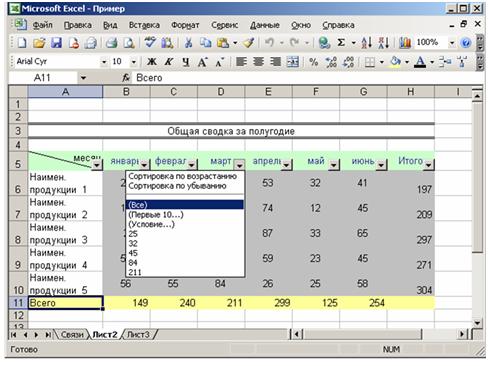Image resolution: width=488 pixels, height=366 pixels.
Task: Select row header 12
Action: pos(18,315)
